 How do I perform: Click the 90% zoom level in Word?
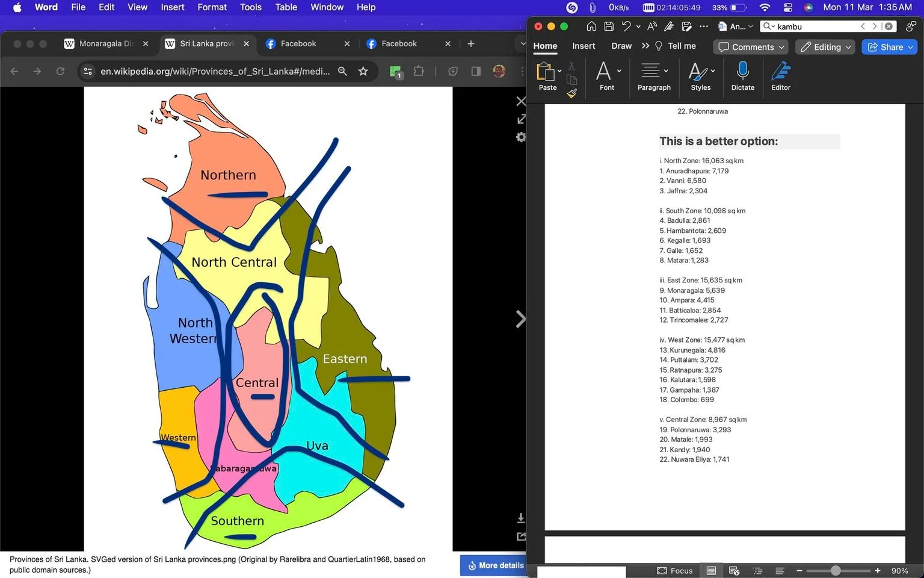[899, 571]
